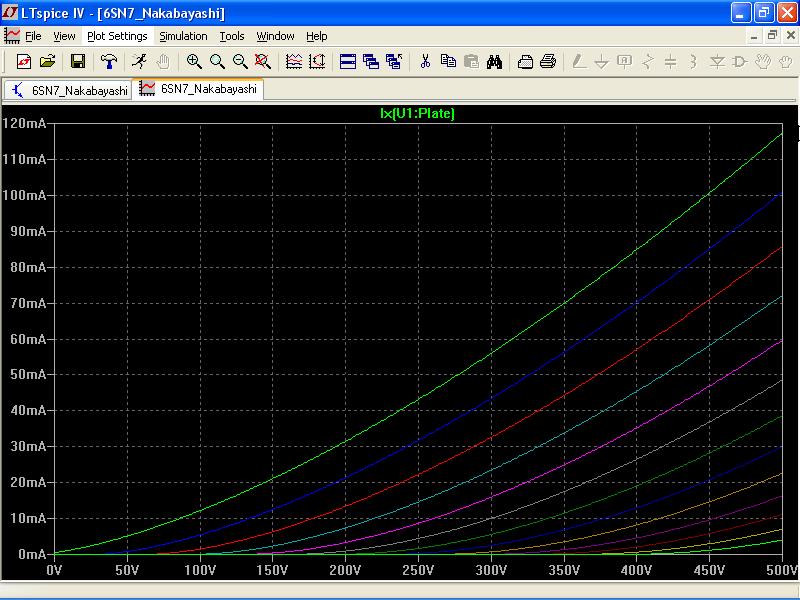The width and height of the screenshot is (800, 600).
Task: Click the 120mA vertical axis label
Action: coord(24,123)
